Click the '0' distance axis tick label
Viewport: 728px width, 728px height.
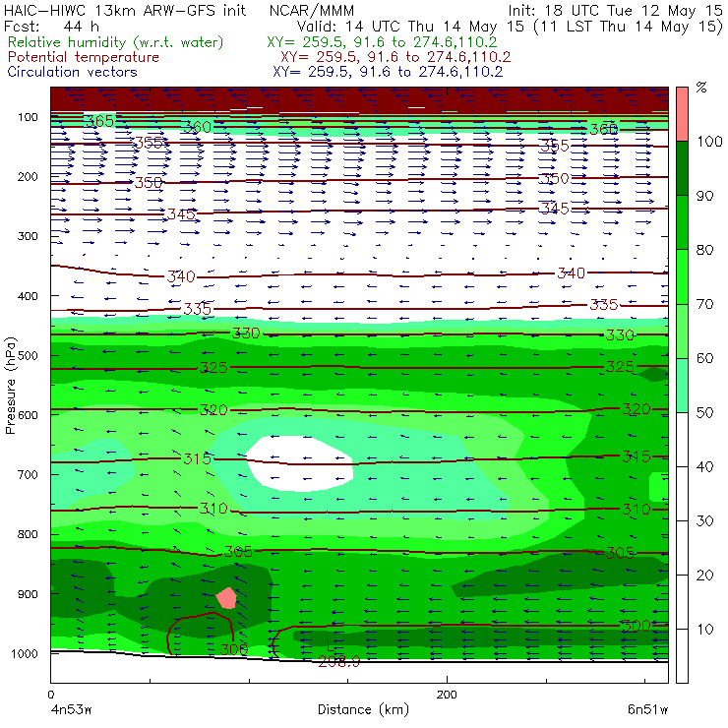pyautogui.click(x=51, y=695)
